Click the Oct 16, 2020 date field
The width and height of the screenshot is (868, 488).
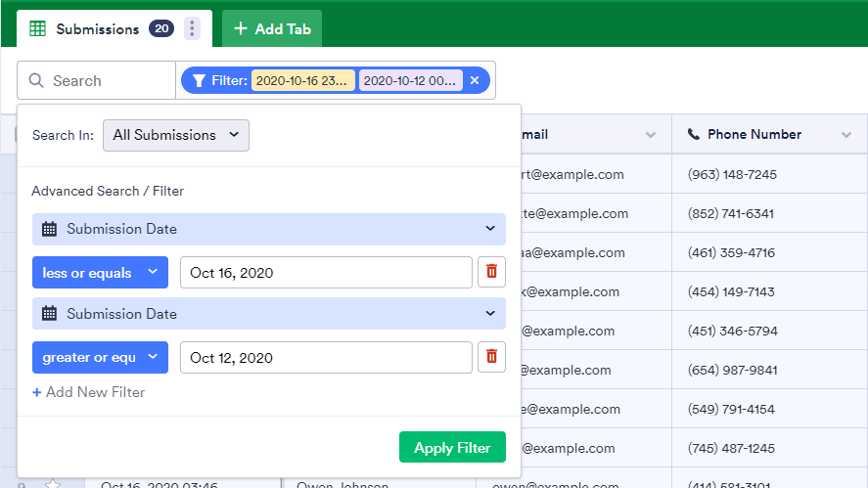coord(326,273)
